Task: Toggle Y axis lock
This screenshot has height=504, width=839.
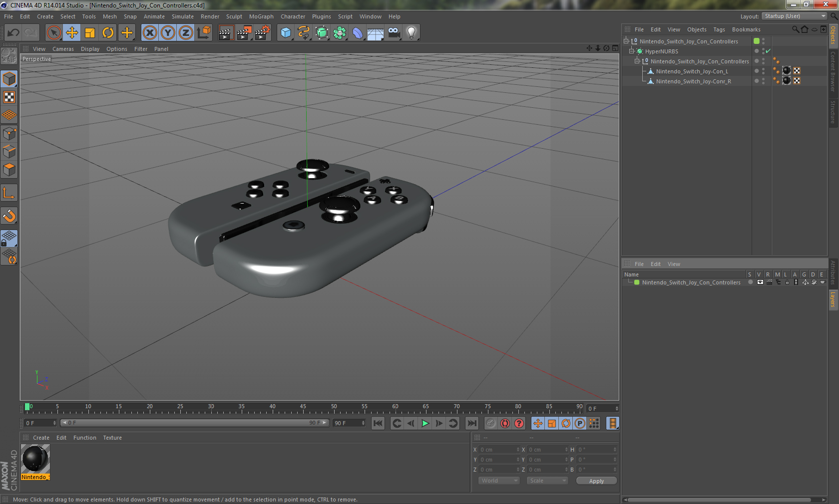Action: (x=168, y=33)
